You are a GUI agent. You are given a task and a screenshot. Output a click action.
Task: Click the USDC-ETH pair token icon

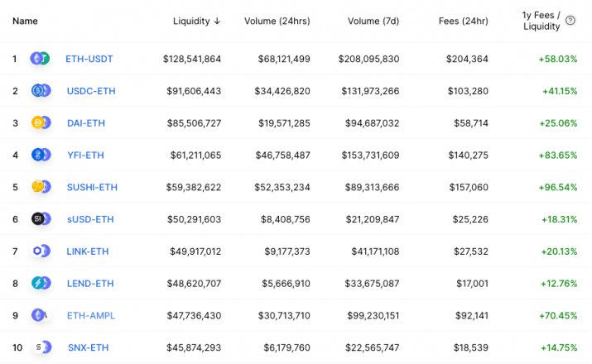click(41, 90)
